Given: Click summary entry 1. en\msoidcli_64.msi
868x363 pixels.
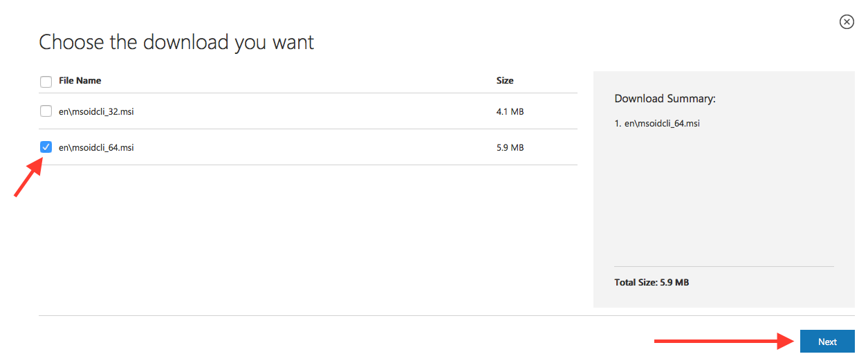Looking at the screenshot, I should tap(657, 124).
